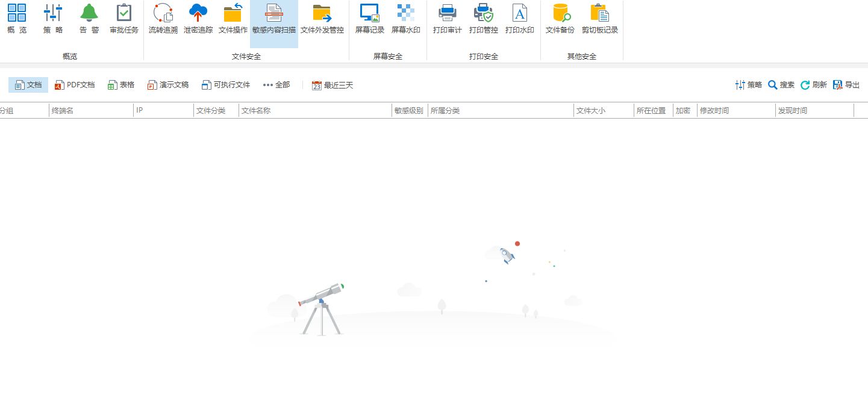Open the 文件备份 file backup icon
Viewport: 868px width, 418px height.
560,18
